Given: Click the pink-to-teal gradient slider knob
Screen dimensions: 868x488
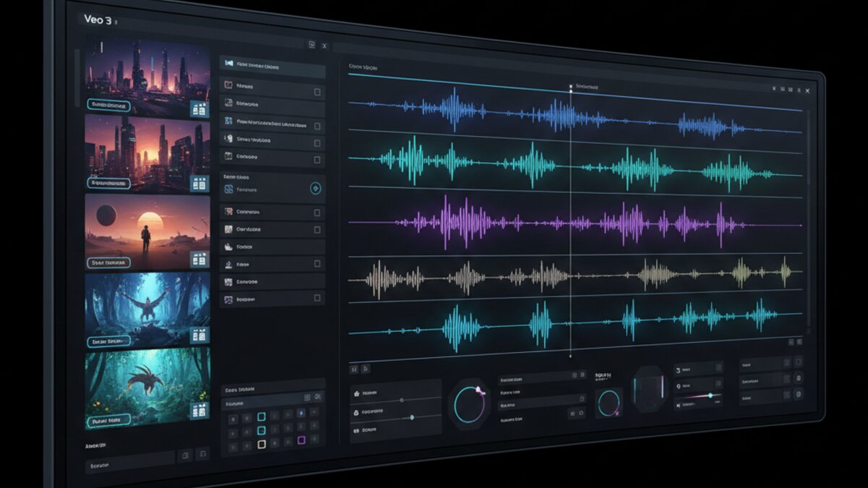Looking at the screenshot, I should [710, 395].
